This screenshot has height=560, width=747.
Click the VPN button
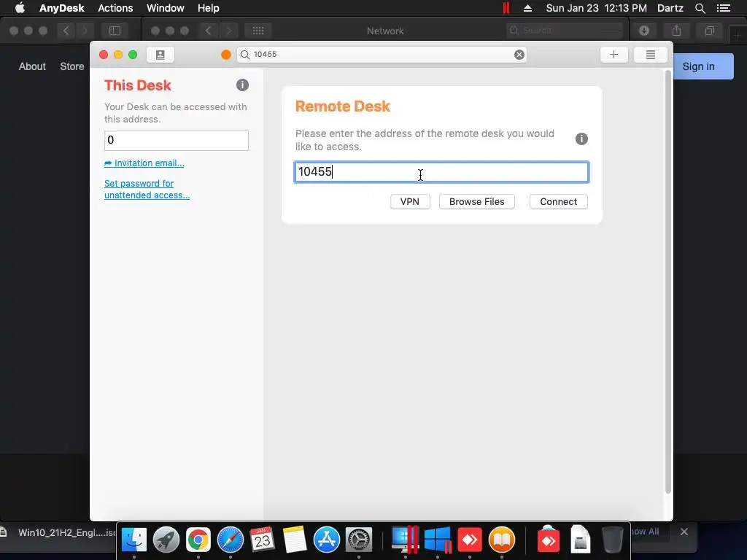pyautogui.click(x=410, y=201)
